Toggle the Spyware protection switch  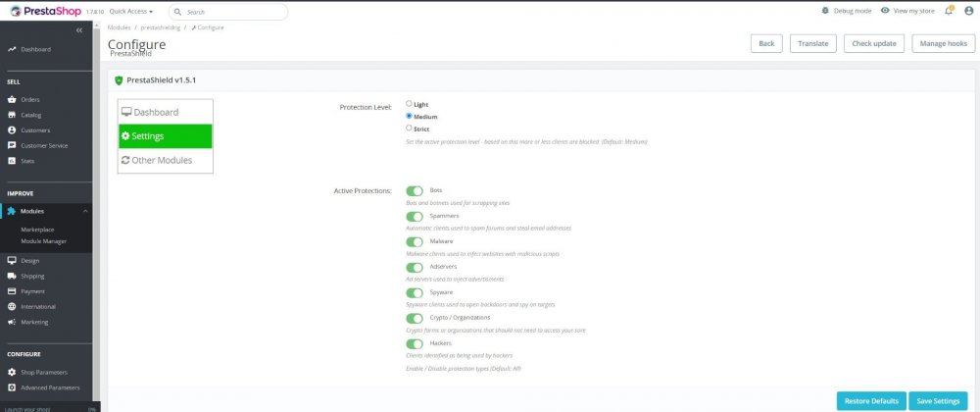coord(415,292)
